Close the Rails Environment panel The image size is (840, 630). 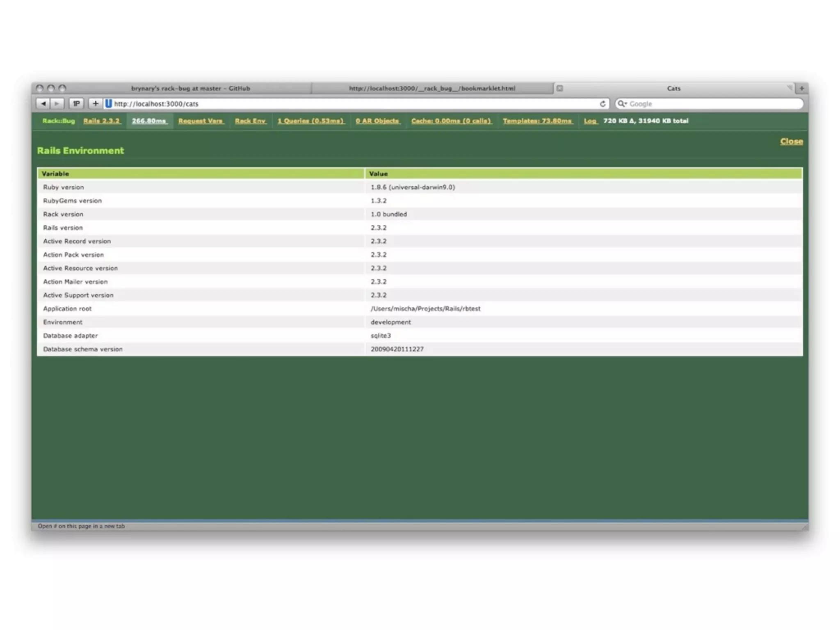tap(791, 142)
